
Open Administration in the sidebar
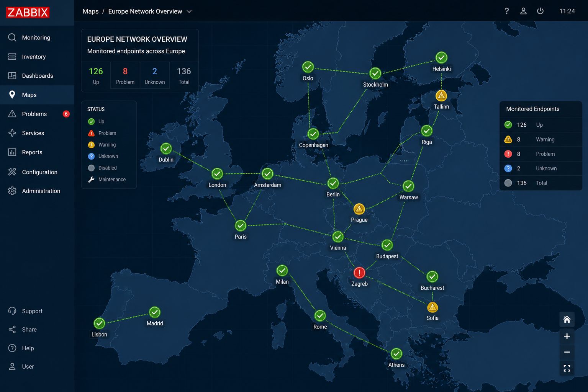click(37, 191)
